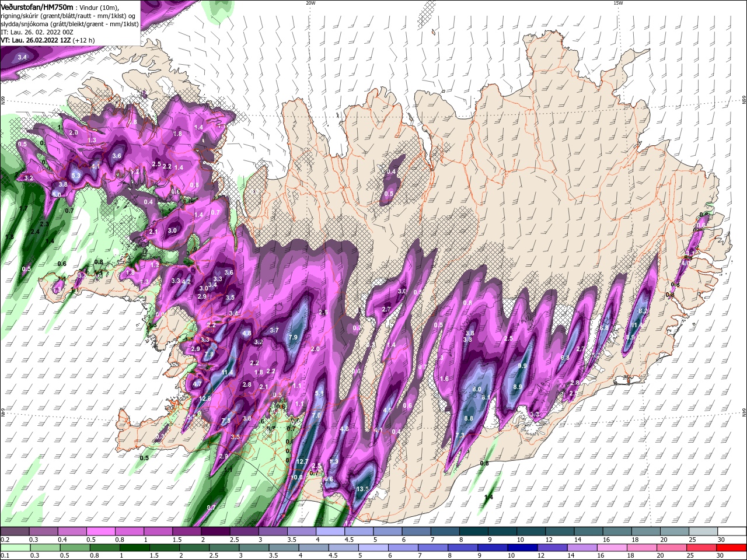
Task: Click the 1.6 precipitation value on map
Action: [x=445, y=379]
